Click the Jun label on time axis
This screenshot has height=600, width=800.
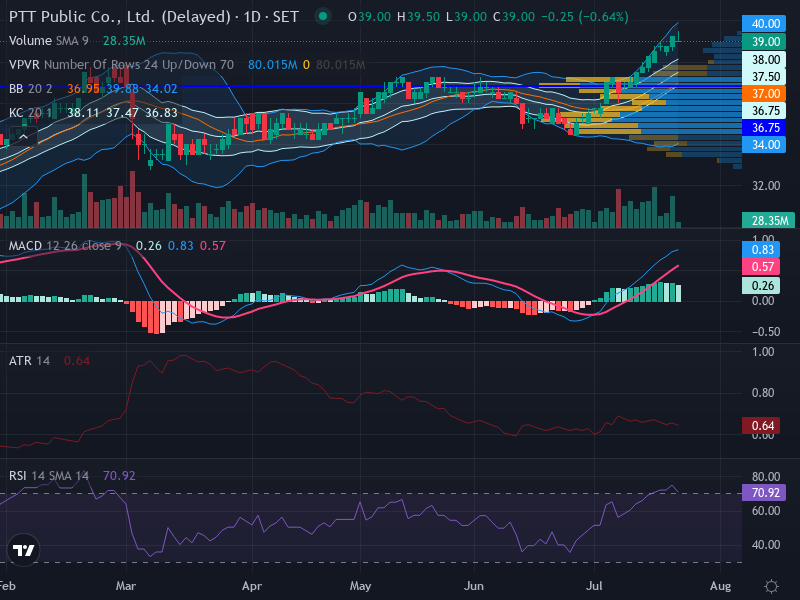(474, 586)
